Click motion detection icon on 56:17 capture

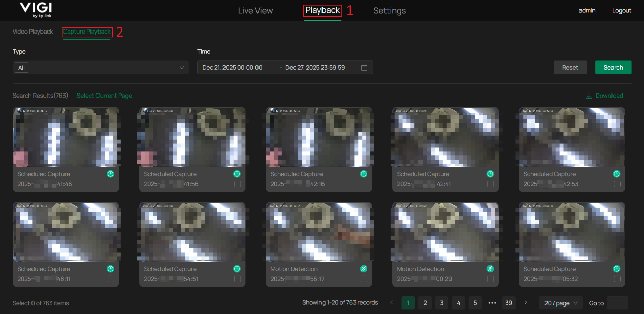[x=364, y=269]
